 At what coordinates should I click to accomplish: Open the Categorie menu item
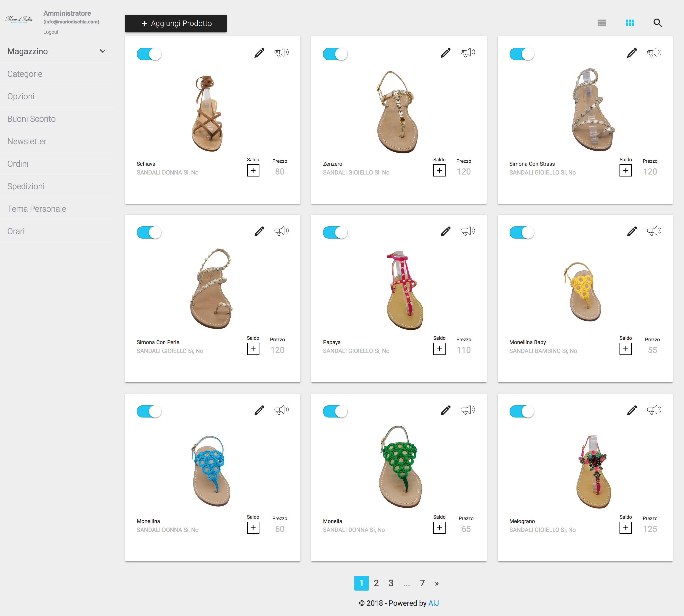(25, 74)
